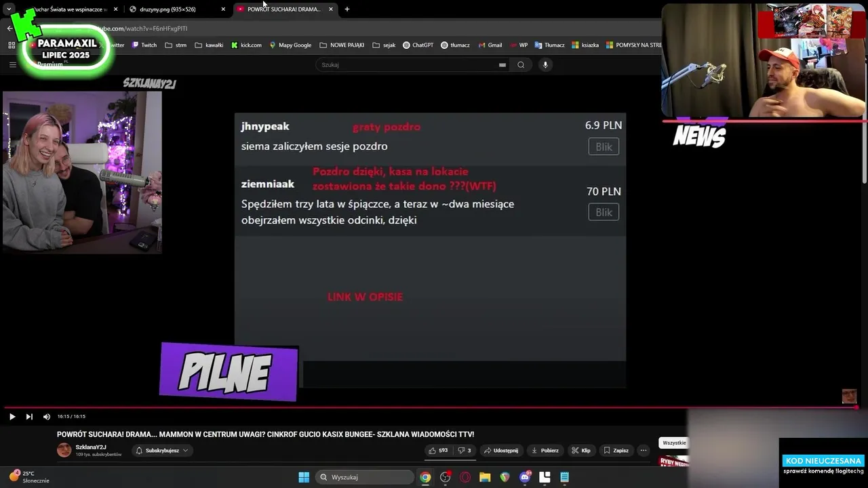Expand the sejak bookmark folder
The height and width of the screenshot is (488, 868).
(384, 45)
